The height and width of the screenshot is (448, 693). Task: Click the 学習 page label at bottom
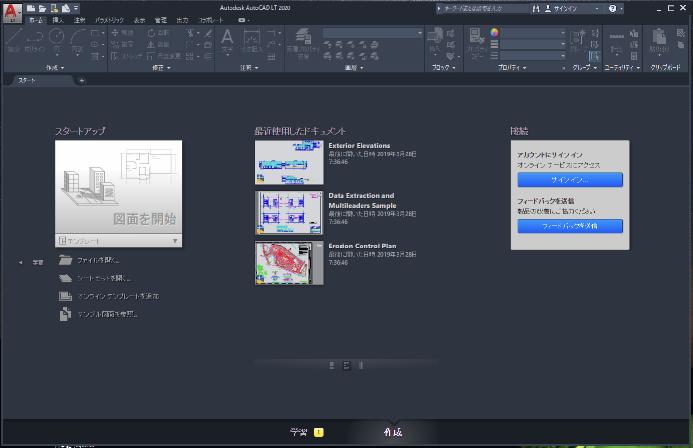tap(298, 432)
